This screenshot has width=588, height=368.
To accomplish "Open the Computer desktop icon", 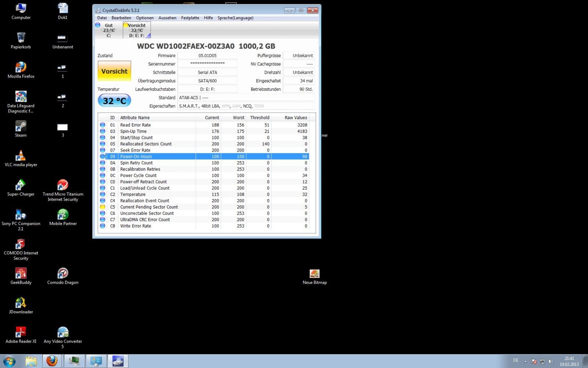I will point(21,11).
